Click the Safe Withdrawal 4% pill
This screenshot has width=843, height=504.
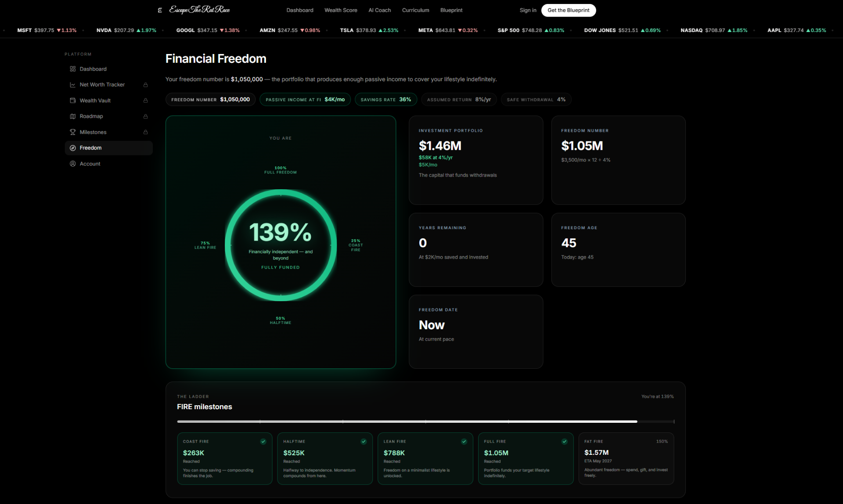coord(536,100)
